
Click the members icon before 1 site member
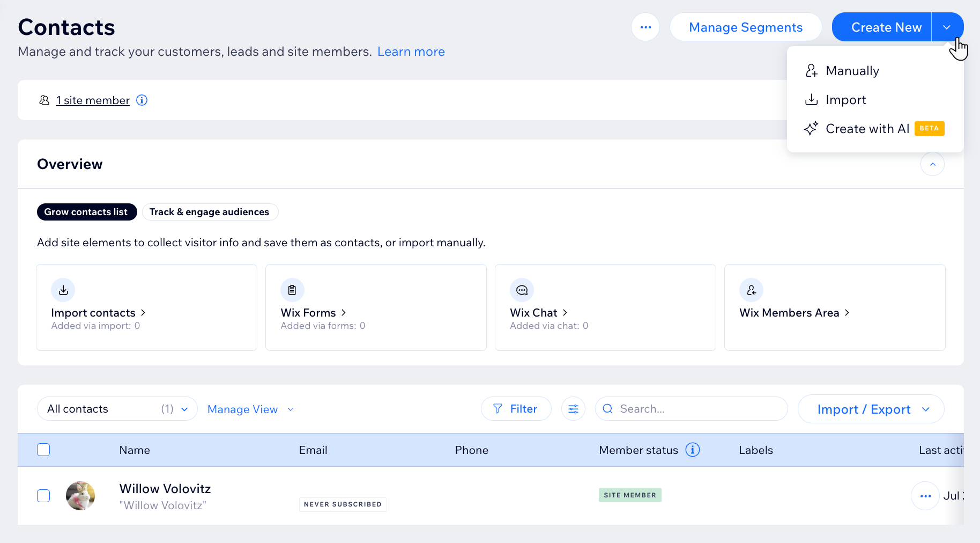pos(44,100)
